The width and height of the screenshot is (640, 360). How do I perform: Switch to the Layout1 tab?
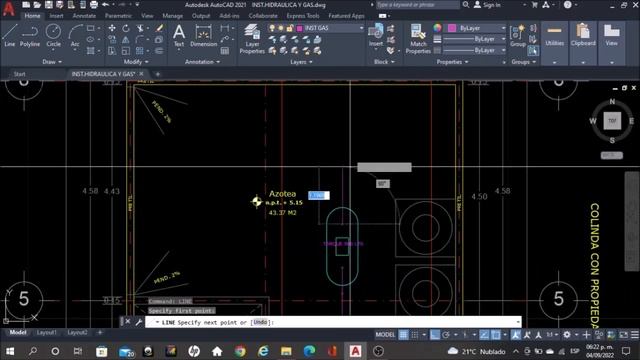click(47, 333)
